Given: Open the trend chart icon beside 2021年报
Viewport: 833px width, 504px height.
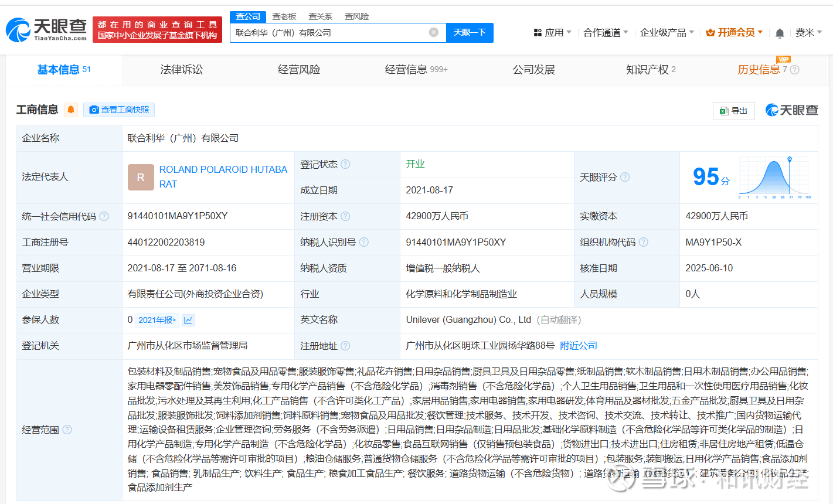Looking at the screenshot, I should tap(188, 320).
